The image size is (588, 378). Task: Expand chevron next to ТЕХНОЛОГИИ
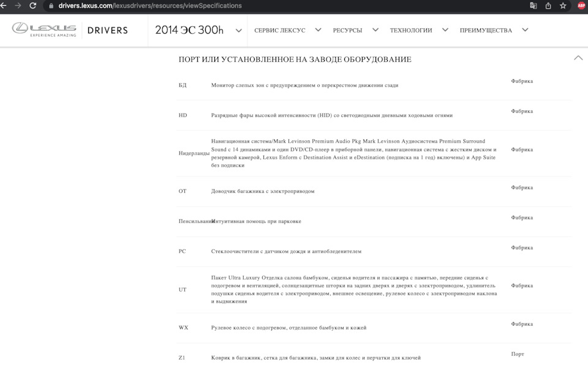[445, 29]
